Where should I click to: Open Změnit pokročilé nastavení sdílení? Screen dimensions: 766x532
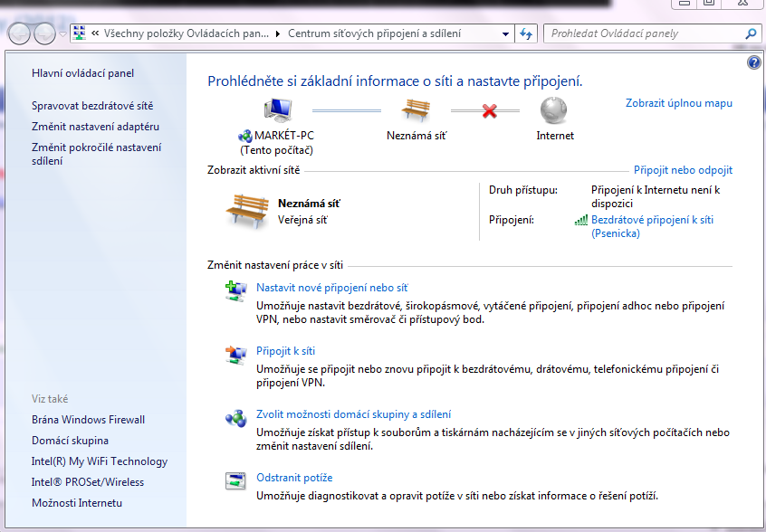(x=96, y=154)
